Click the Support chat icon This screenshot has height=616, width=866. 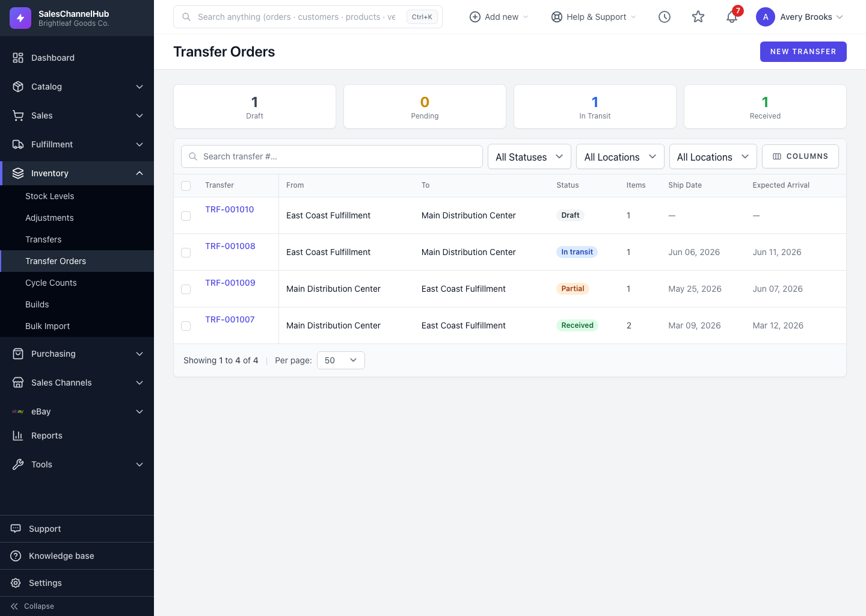tap(16, 529)
